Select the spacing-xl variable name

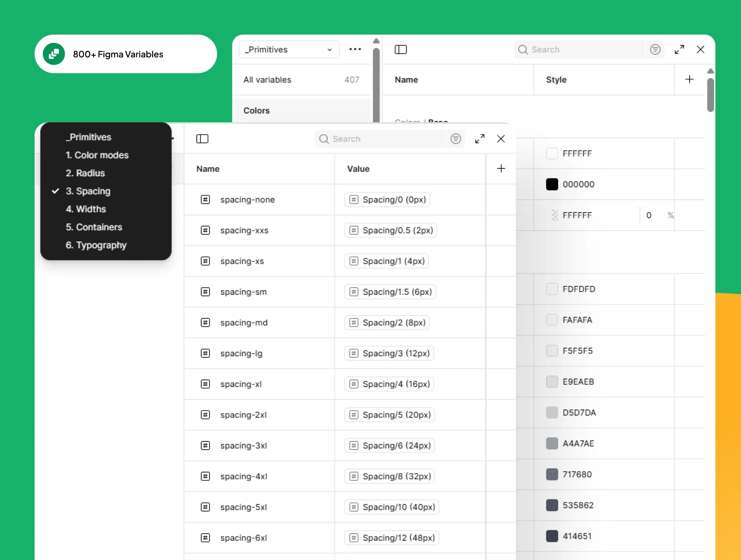(241, 384)
